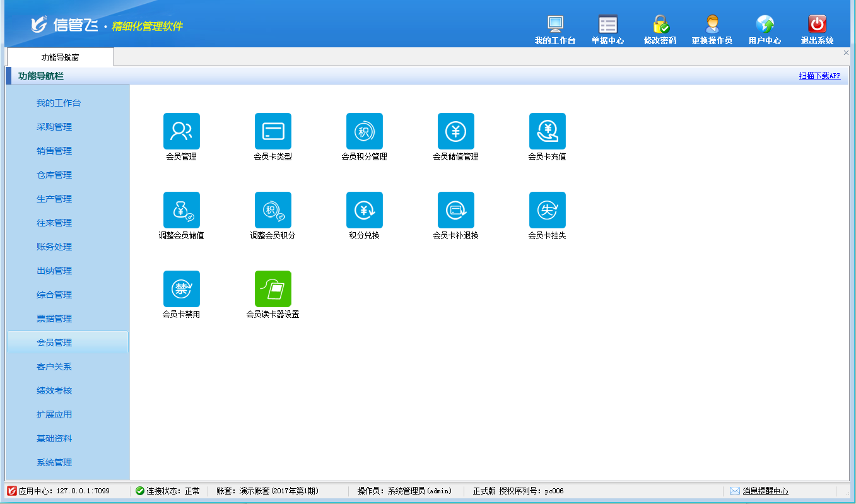Close the tab panel with X
This screenshot has width=856, height=504.
coord(846,53)
